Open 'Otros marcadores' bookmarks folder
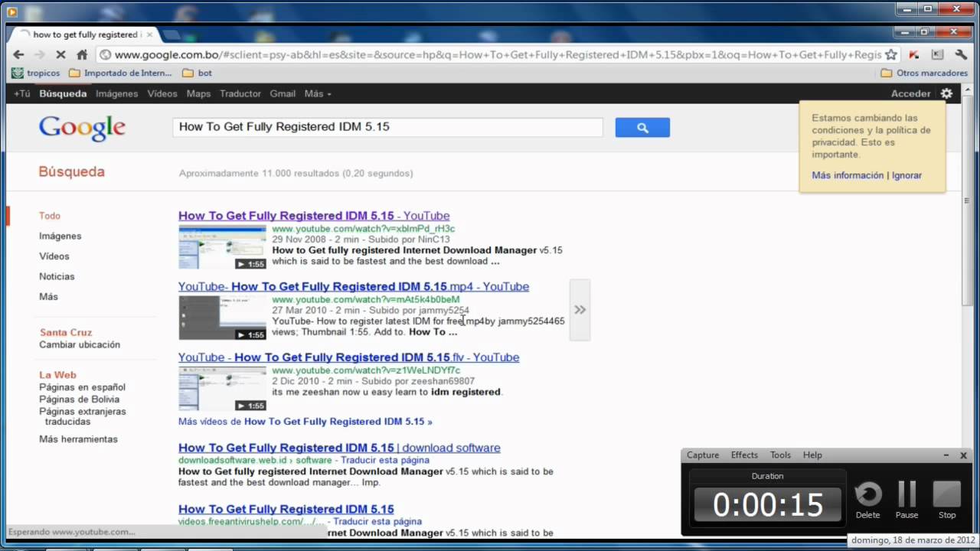The image size is (980, 551). tap(924, 73)
